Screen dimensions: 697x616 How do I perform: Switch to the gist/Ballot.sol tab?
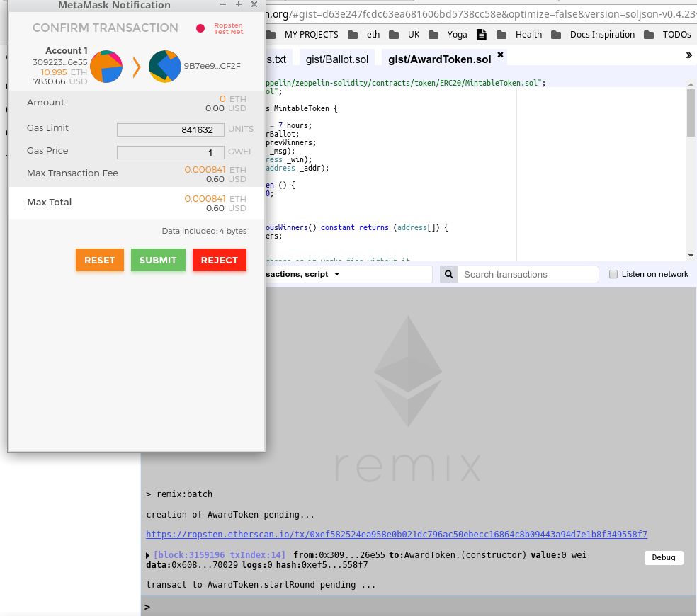coord(337,59)
